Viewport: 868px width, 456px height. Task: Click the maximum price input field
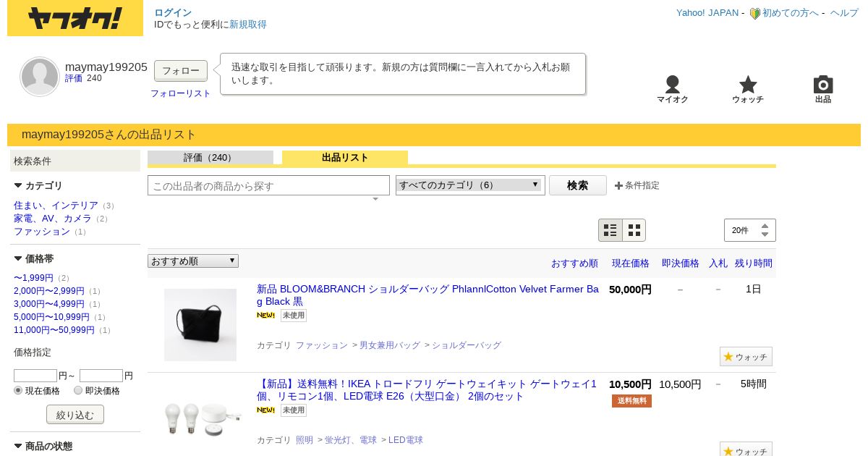[x=101, y=376]
